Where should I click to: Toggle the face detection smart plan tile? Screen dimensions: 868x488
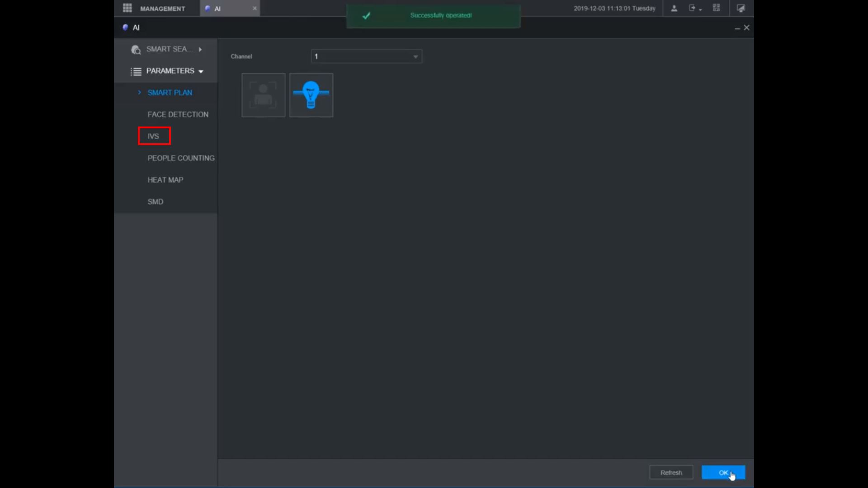(x=264, y=95)
